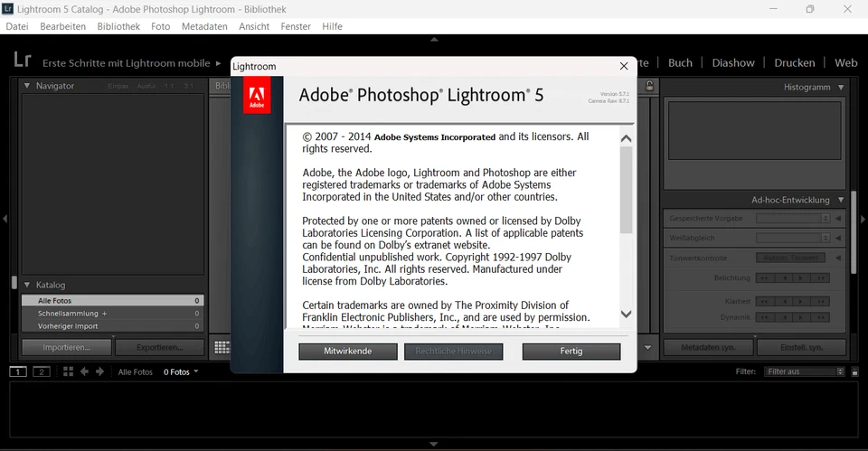Image resolution: width=868 pixels, height=451 pixels.
Task: Open toolbar content dropdown arrow
Action: point(647,348)
